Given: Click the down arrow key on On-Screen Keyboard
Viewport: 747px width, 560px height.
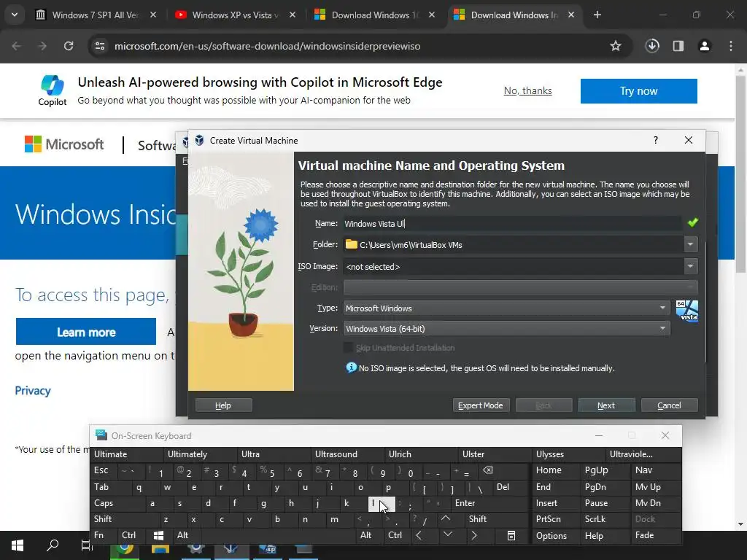Looking at the screenshot, I should [448, 534].
